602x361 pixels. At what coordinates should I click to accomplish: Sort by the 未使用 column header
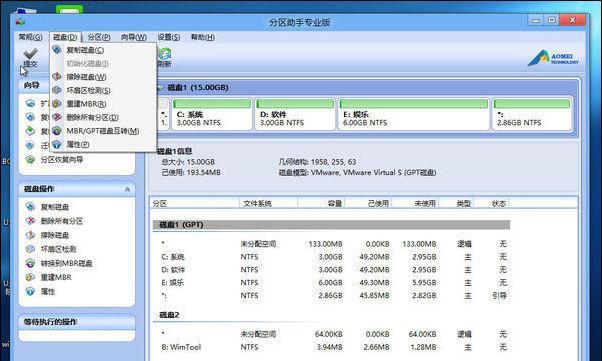coord(415,203)
